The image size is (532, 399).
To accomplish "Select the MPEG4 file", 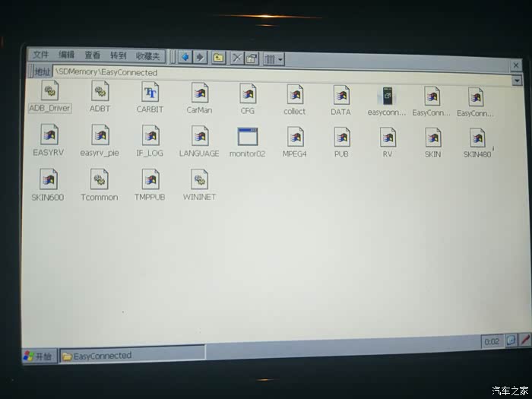I will click(x=295, y=143).
